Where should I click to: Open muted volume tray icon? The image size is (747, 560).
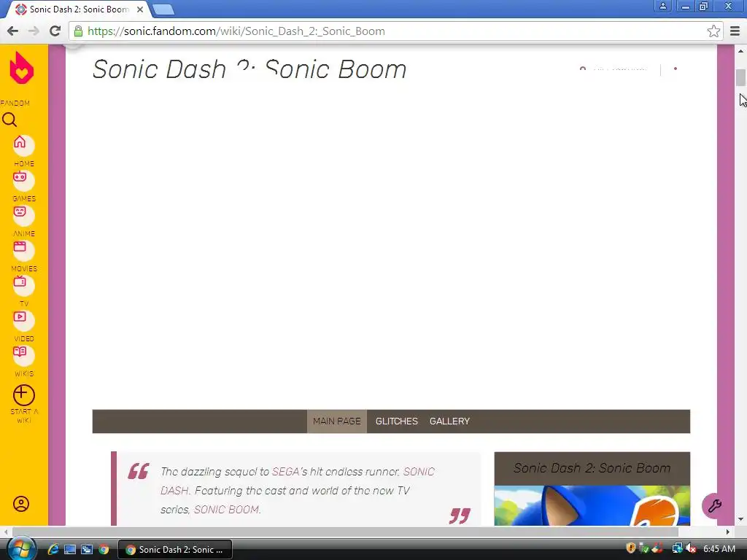coord(691,548)
